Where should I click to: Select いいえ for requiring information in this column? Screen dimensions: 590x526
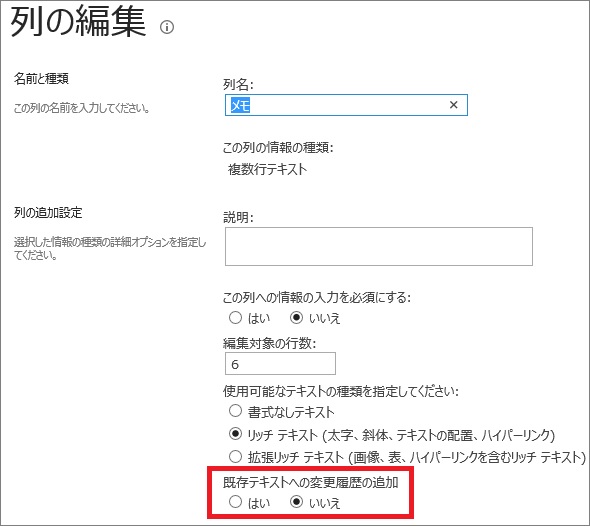(297, 318)
